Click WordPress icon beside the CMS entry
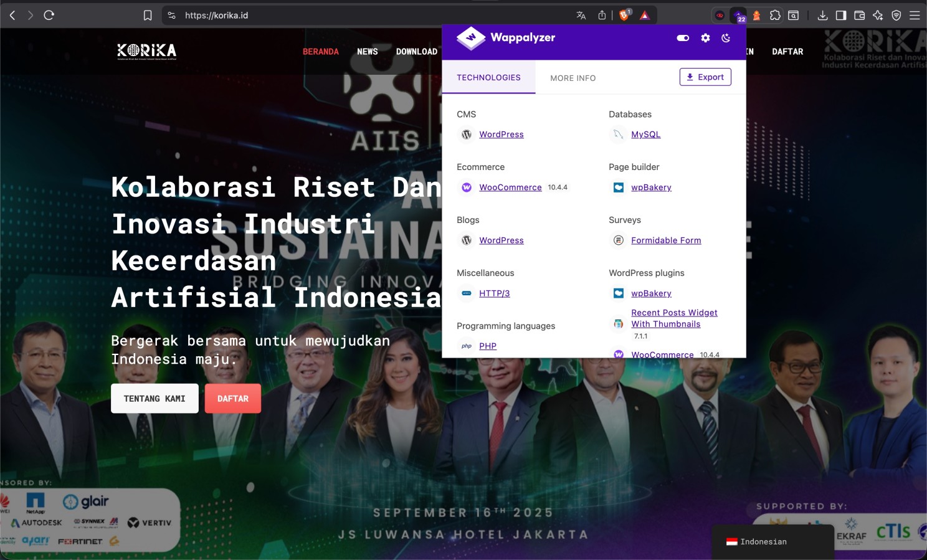Screen dimensions: 927x560 [x=467, y=135]
